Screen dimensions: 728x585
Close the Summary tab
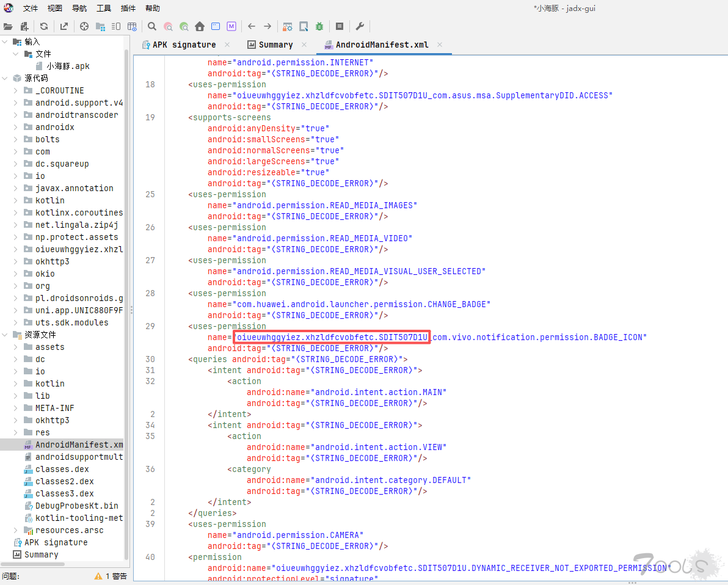point(304,45)
